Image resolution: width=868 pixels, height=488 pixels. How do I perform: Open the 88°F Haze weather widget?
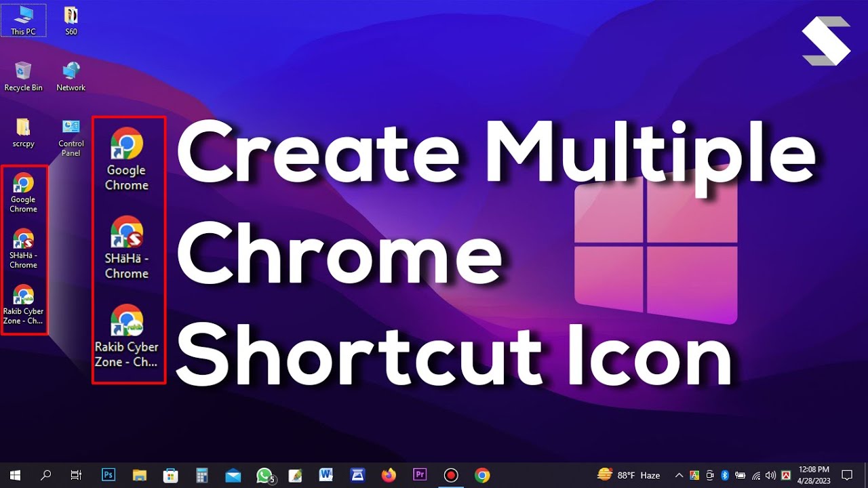pos(629,475)
